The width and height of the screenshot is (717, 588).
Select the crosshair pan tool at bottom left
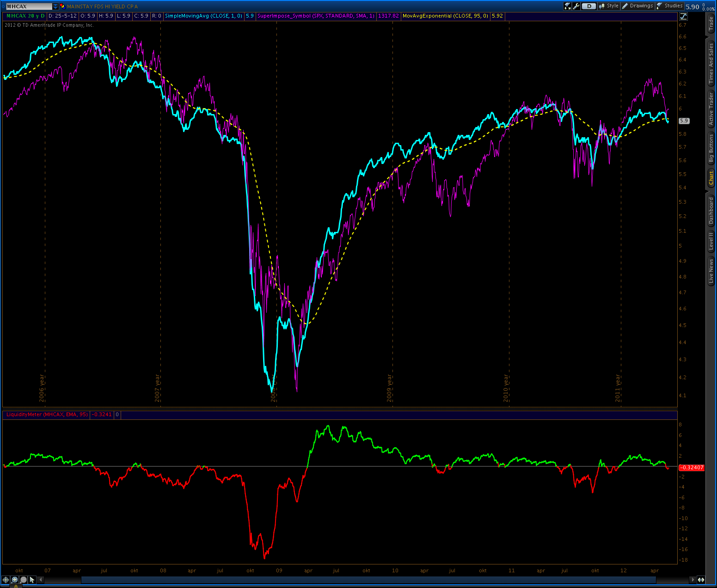point(6,580)
